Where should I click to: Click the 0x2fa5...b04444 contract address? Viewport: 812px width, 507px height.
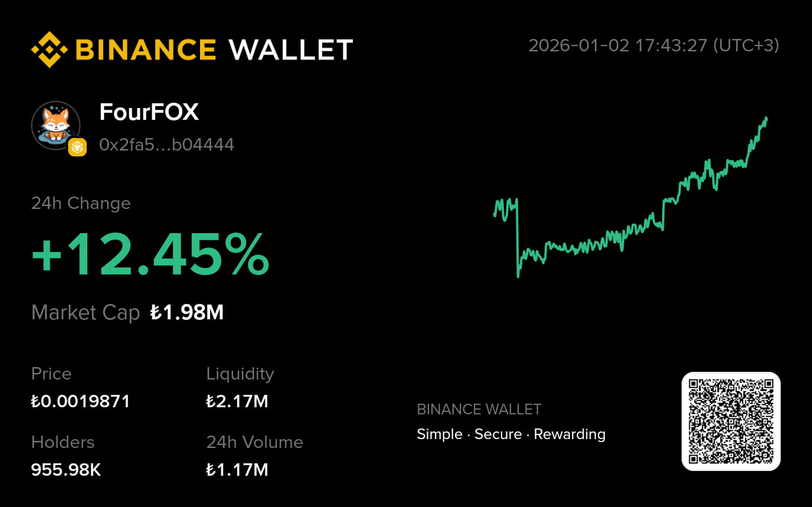point(166,145)
